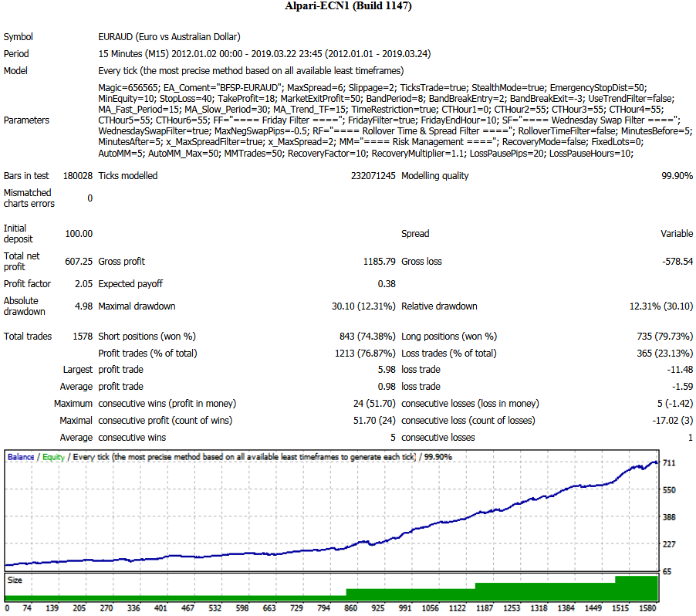Viewport: 696px width, 616px height.
Task: Click the x-axis trade number 74
Action: (27, 608)
